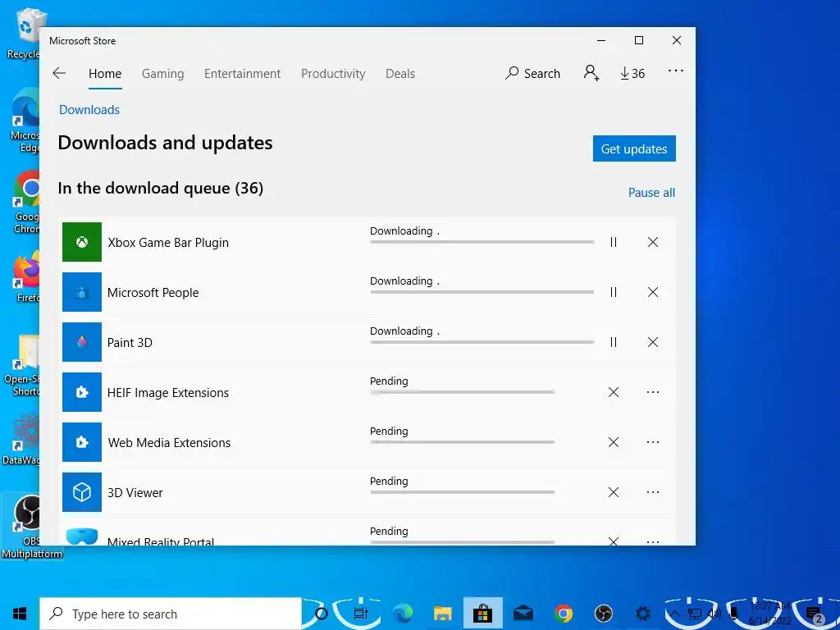Cancel the Paint 3D download

tap(652, 342)
